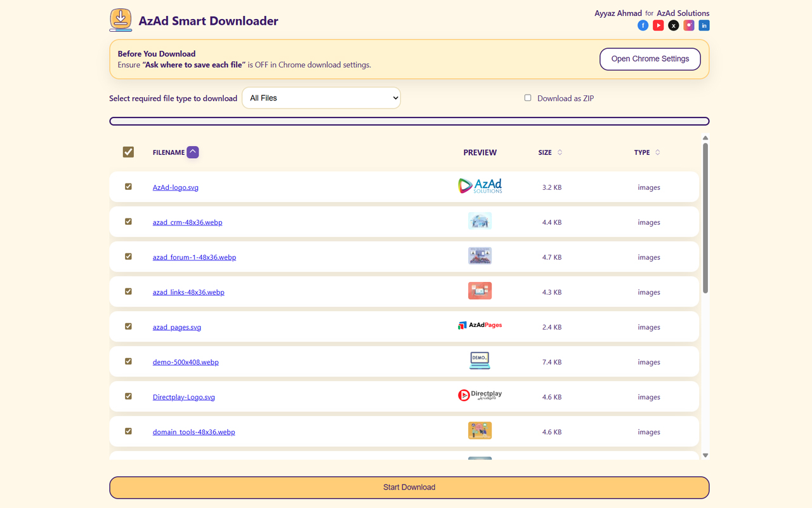Toggle the select-all checkbox in header
812x508 pixels.
coord(128,152)
